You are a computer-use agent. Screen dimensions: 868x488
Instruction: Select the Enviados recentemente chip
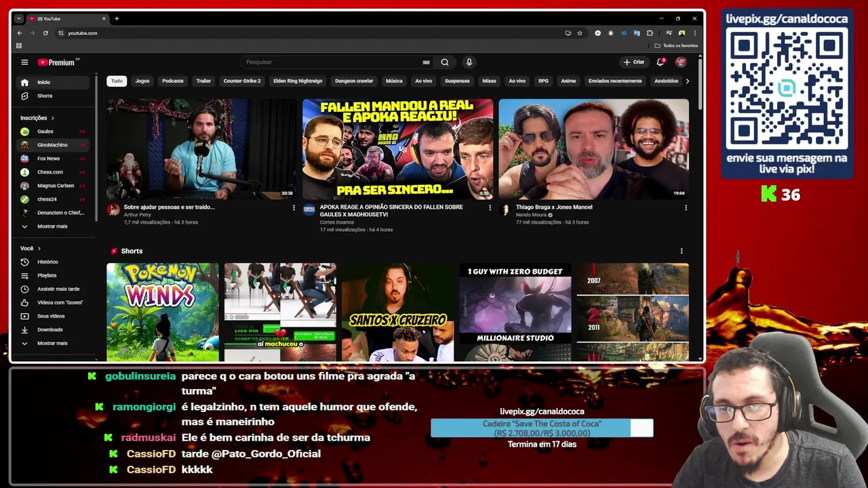(x=615, y=81)
